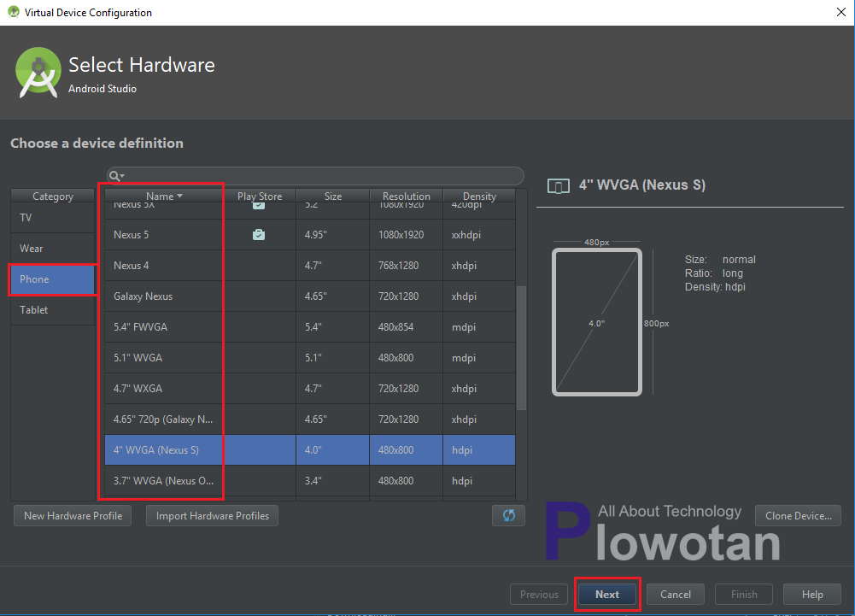Click the Play Store badge on the Nexus 5 row

coord(260,234)
